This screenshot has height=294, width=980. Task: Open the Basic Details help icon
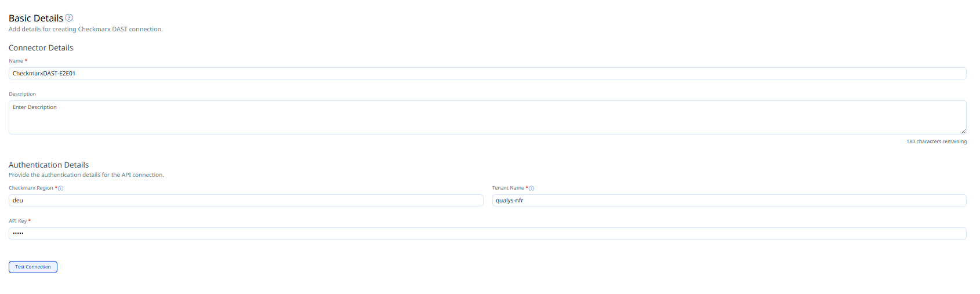click(x=69, y=18)
